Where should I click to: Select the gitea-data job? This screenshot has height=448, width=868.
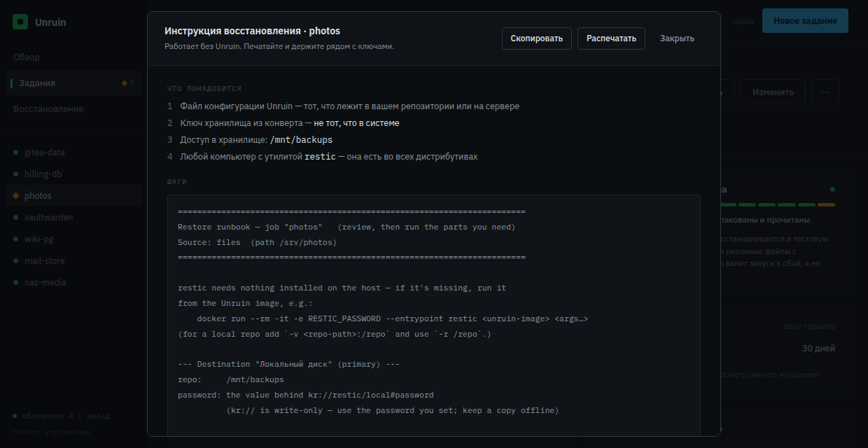[73, 152]
